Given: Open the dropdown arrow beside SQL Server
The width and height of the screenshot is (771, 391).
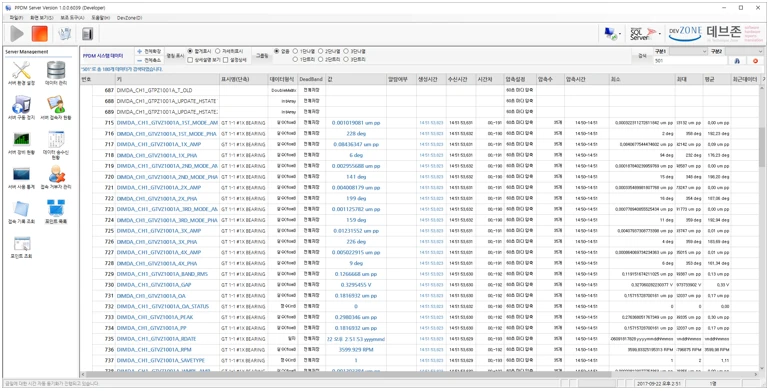Looking at the screenshot, I should (659, 34).
